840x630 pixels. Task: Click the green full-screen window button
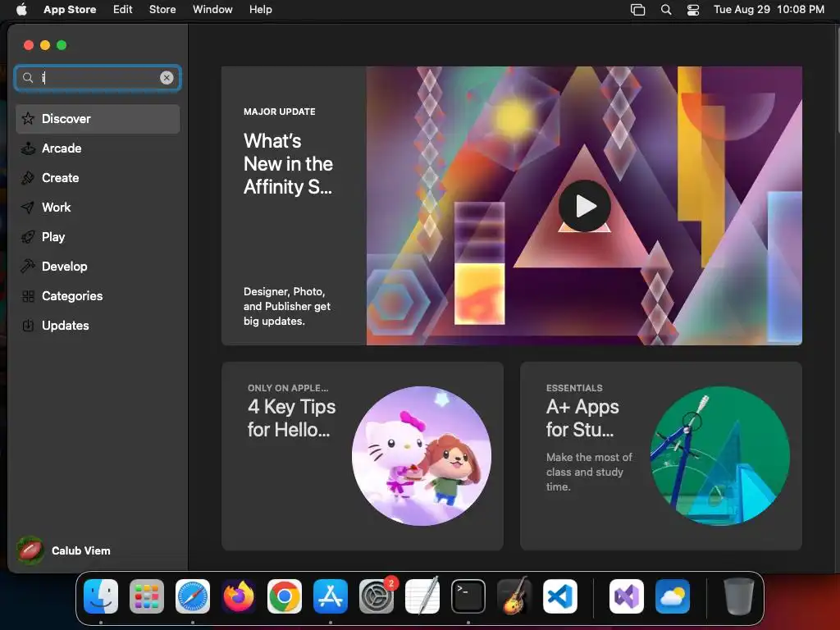62,45
